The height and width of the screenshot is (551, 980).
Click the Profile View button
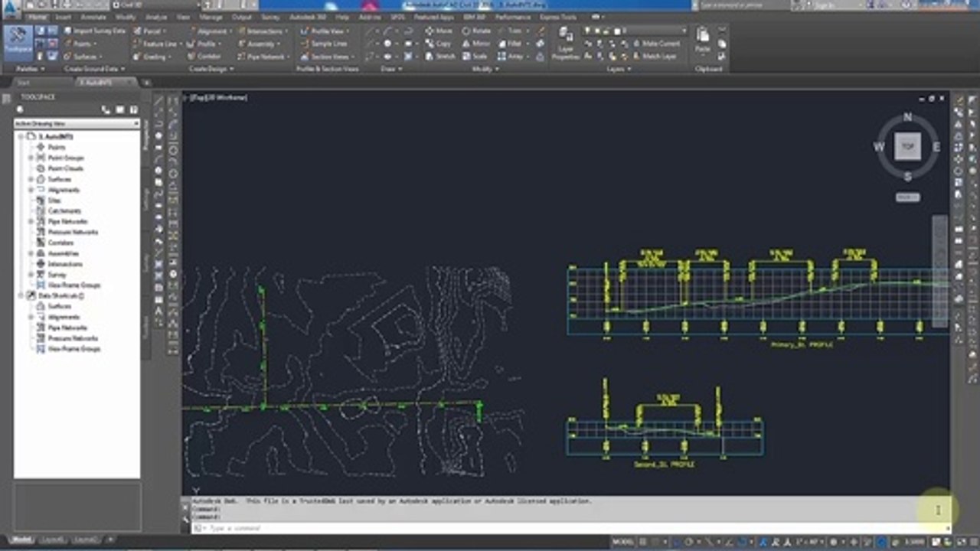point(326,31)
